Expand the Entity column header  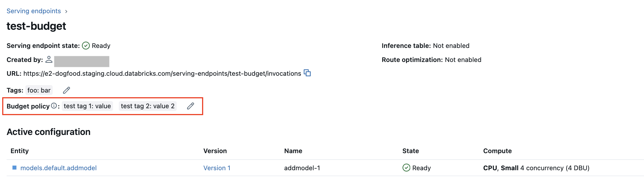point(19,151)
